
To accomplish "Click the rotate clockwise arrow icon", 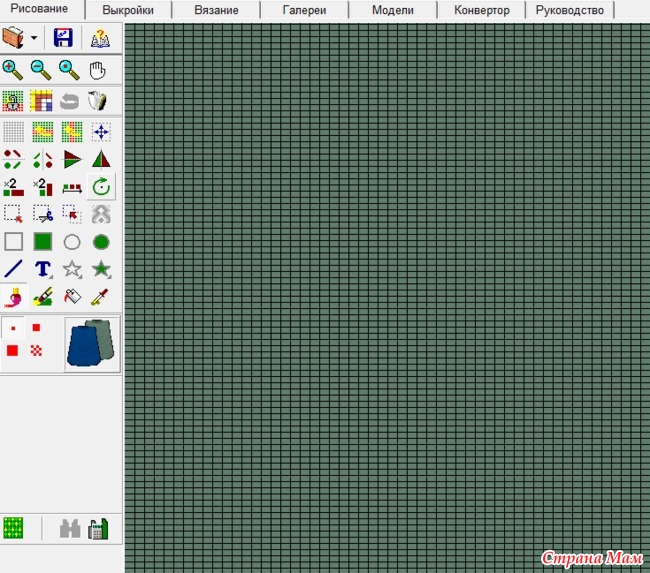I will pos(101,186).
